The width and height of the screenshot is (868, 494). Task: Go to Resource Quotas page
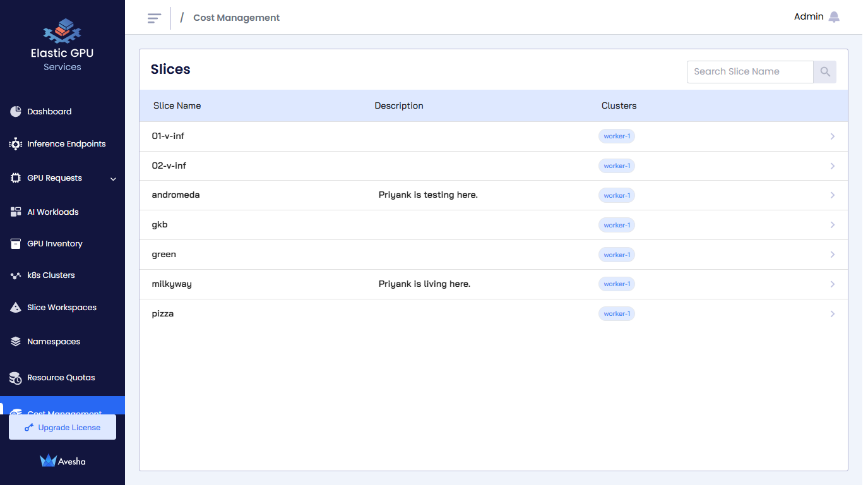pos(62,378)
